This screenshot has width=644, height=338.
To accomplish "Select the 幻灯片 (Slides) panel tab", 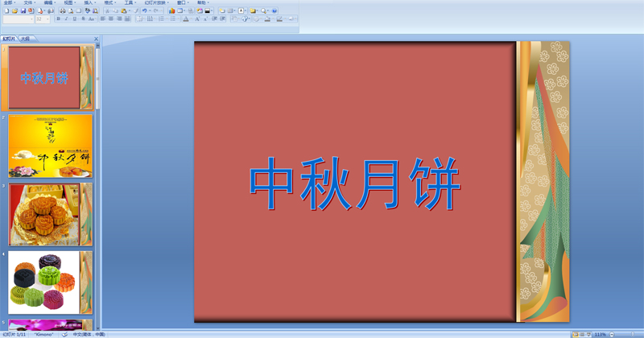I will (9, 39).
